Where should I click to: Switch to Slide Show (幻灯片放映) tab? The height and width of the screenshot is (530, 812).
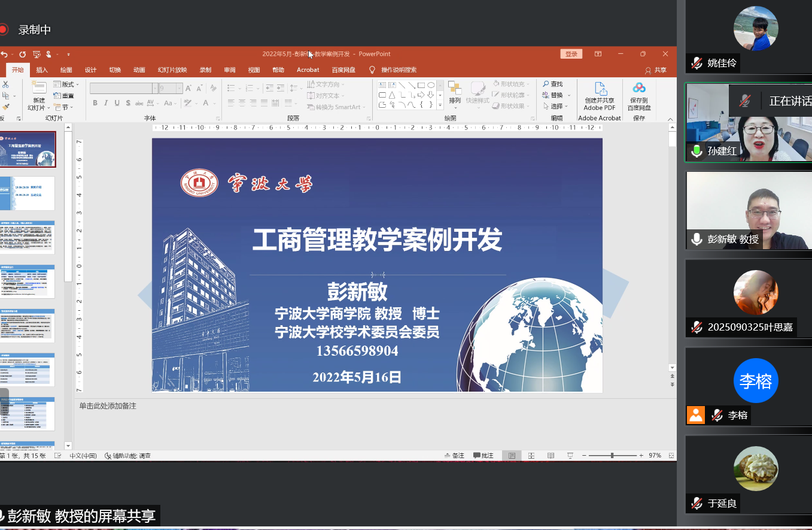click(172, 70)
